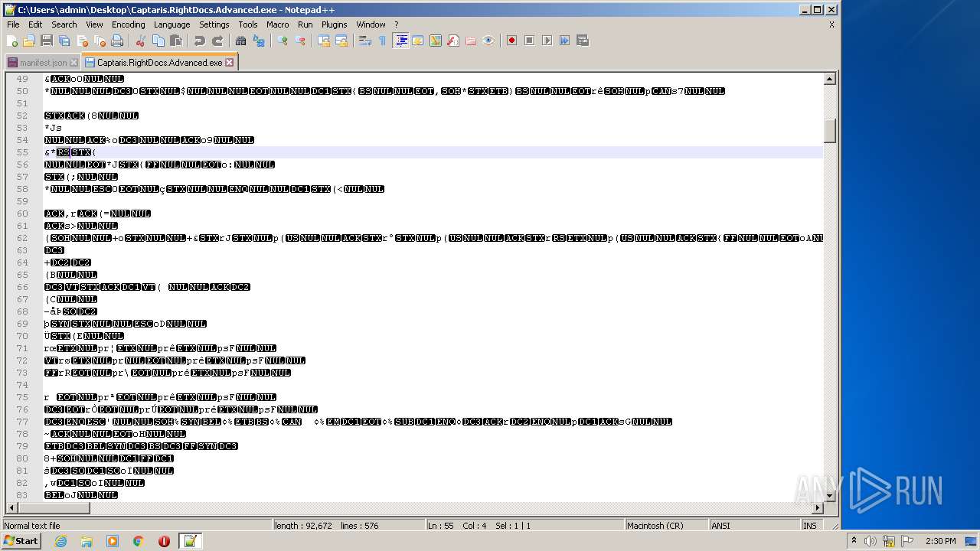980x551 pixels.
Task: Open Folder as Workspace icon
Action: (471, 41)
